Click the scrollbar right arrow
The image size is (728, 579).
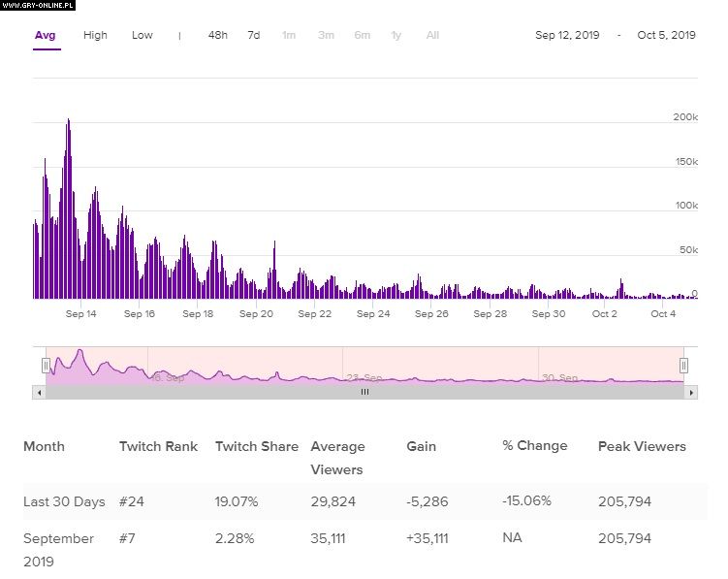[691, 393]
